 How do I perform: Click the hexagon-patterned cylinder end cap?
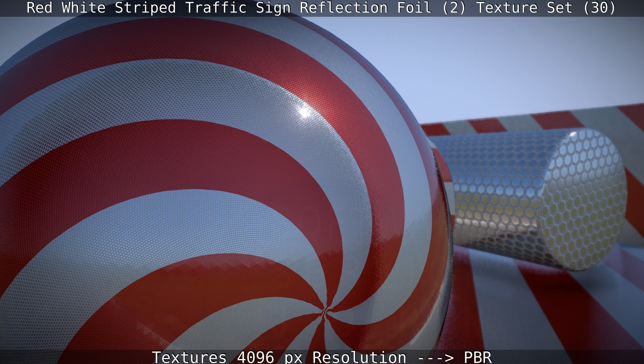[584, 199]
